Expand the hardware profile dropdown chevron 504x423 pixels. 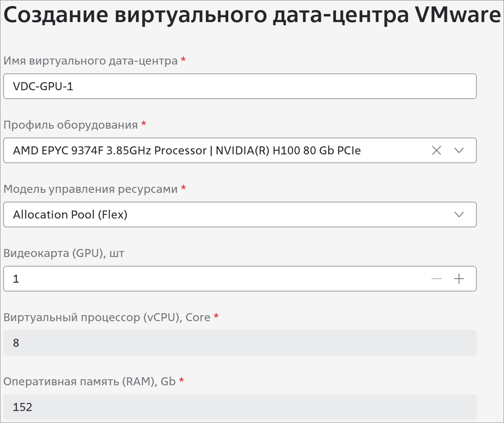(x=459, y=150)
